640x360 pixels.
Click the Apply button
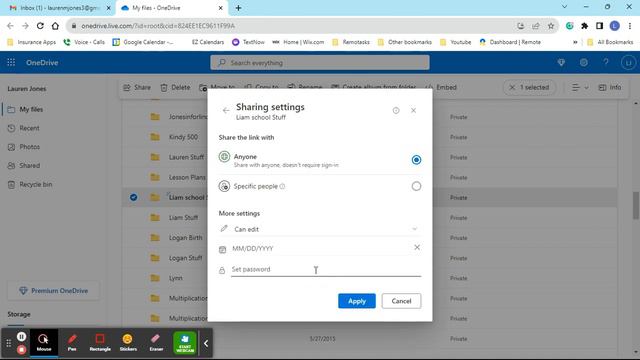pyautogui.click(x=357, y=301)
